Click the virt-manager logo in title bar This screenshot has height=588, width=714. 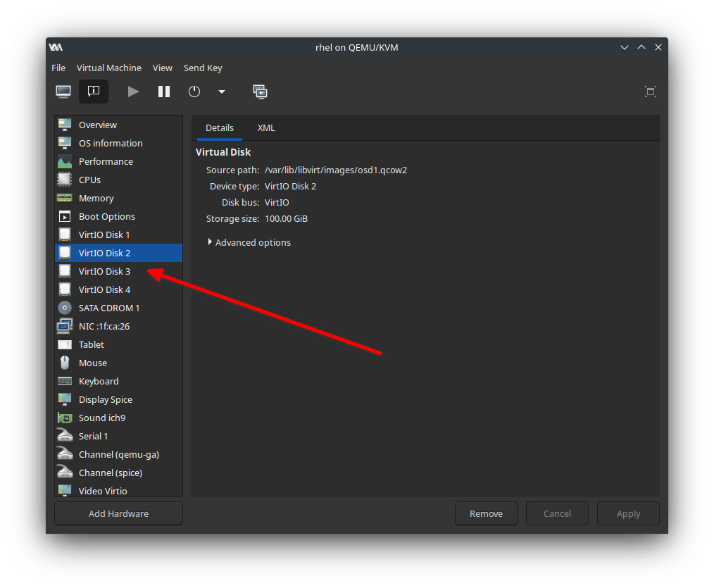point(56,47)
